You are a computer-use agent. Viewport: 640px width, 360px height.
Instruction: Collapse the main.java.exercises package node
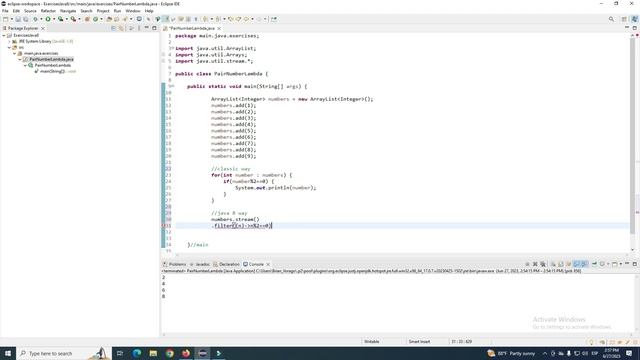pyautogui.click(x=15, y=53)
